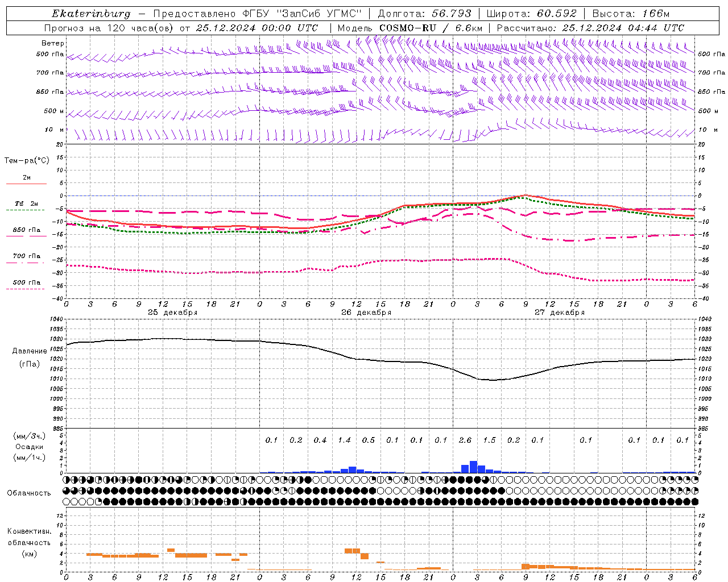Click the 700 гПа legend in temperature panel

click(x=26, y=256)
